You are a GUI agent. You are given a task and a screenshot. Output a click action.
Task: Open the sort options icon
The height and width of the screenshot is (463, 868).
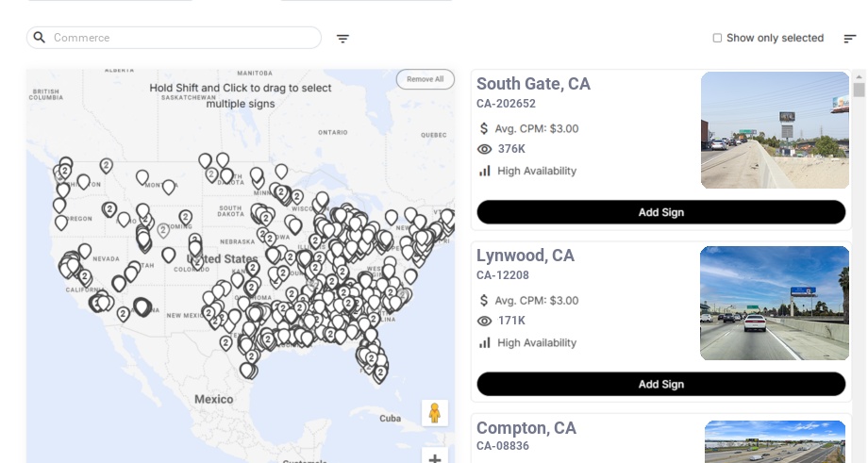[x=849, y=39]
